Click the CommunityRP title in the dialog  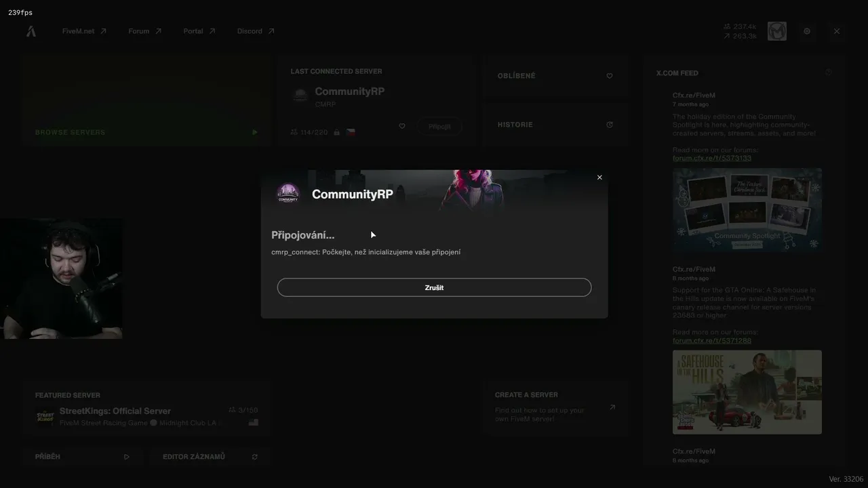[x=353, y=195]
